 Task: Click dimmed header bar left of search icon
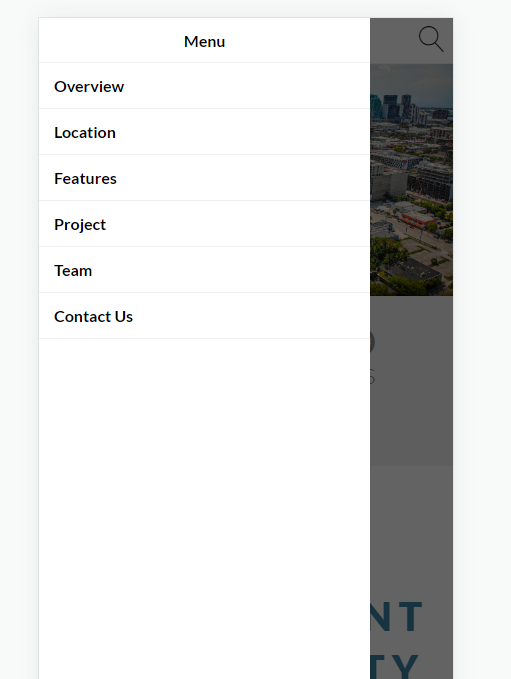pos(392,41)
